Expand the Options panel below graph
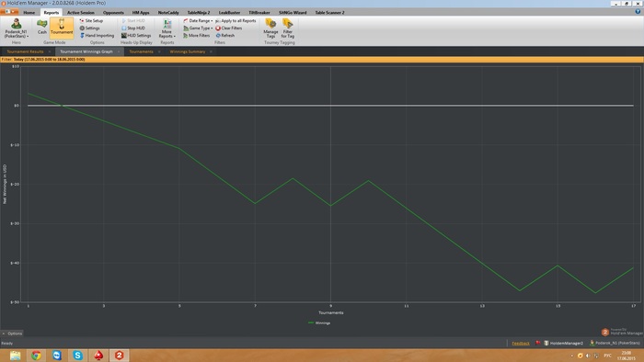 click(12, 334)
